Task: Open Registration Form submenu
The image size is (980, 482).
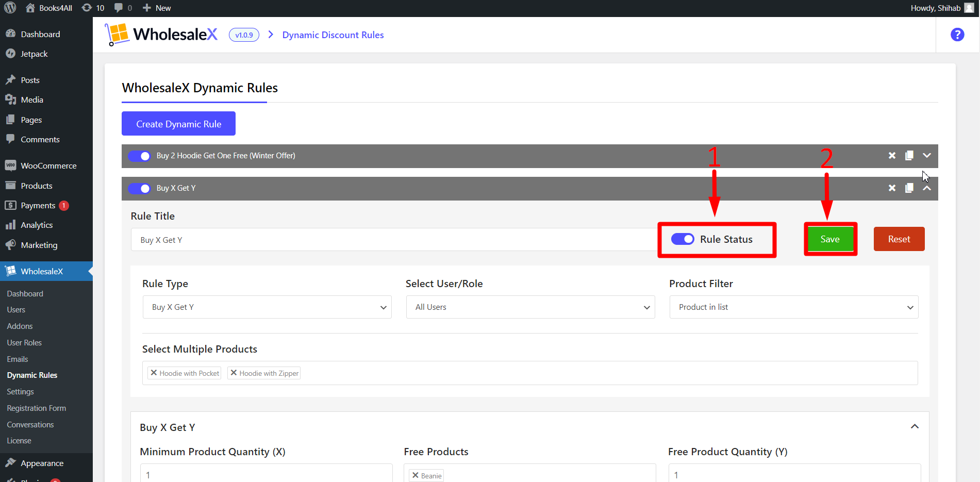Action: [36, 408]
